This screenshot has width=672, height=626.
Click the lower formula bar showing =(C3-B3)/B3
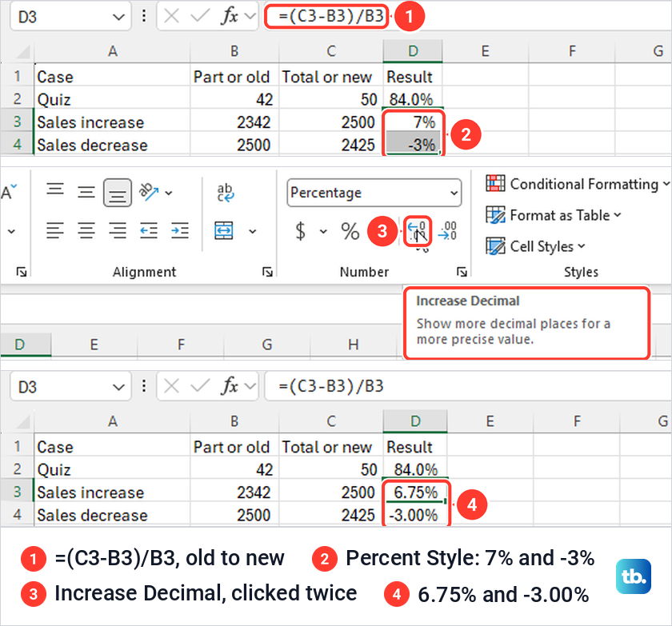coord(468,386)
